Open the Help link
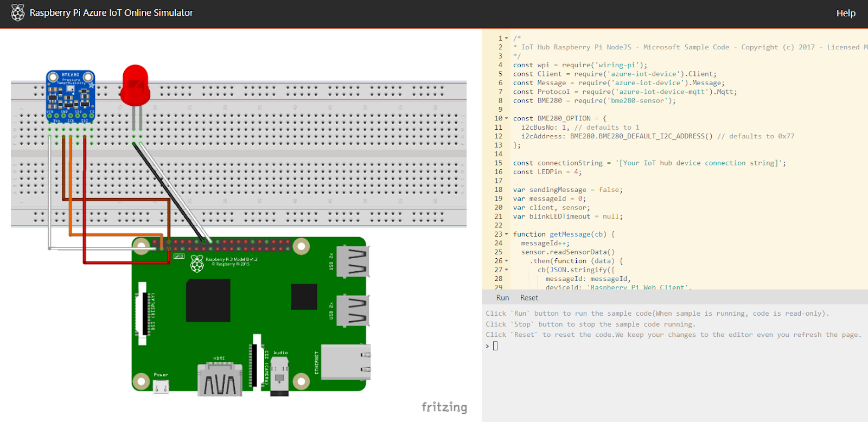This screenshot has width=868, height=422. click(x=845, y=13)
